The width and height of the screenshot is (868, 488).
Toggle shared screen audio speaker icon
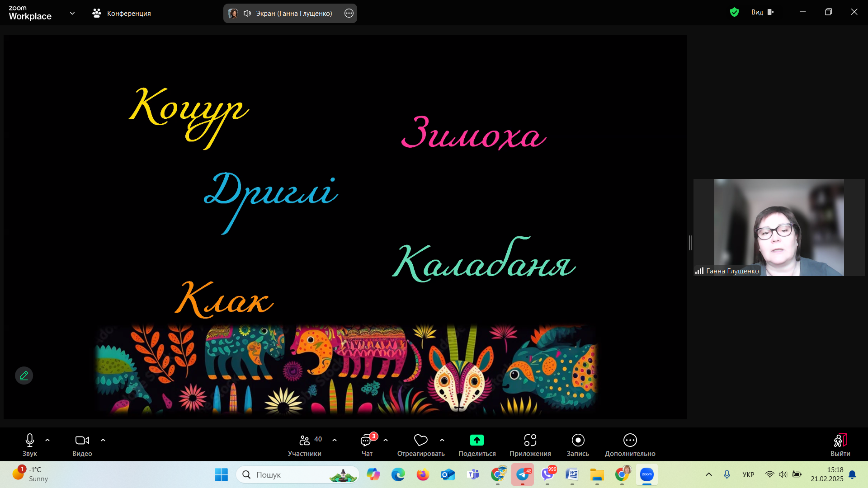point(247,13)
